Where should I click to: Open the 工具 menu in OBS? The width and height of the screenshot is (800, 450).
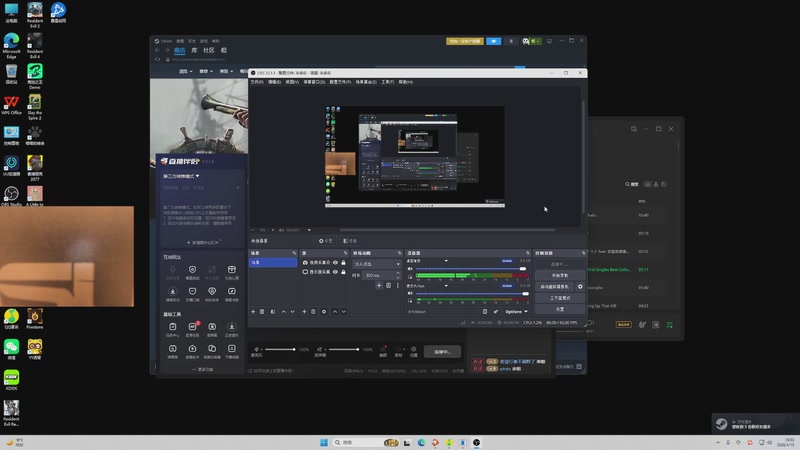coord(387,81)
